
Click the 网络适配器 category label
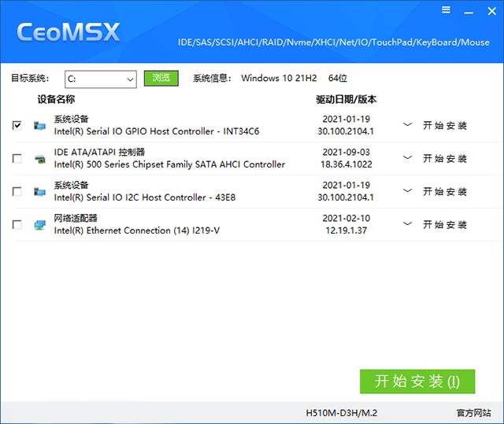point(76,218)
